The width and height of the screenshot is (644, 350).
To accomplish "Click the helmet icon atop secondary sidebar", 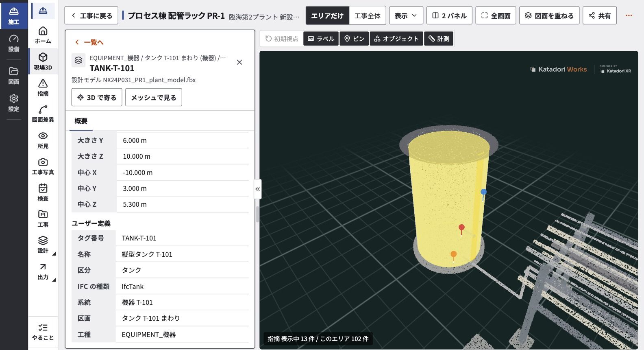I will [x=43, y=11].
